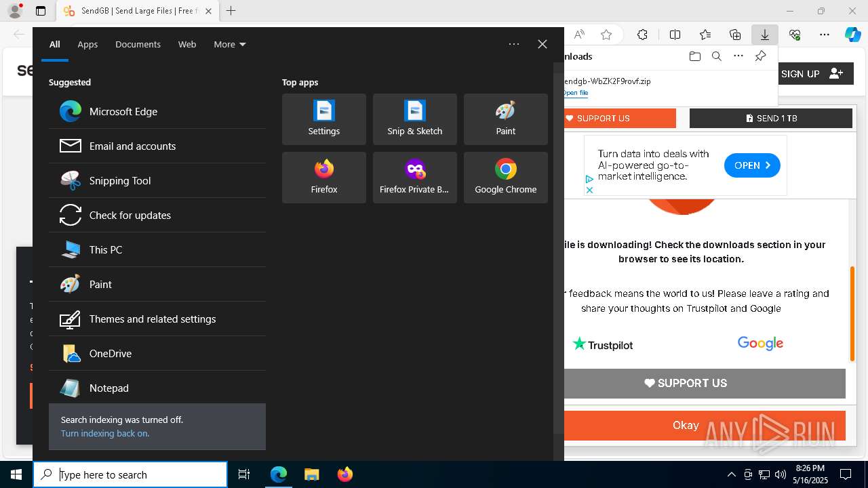Viewport: 868px width, 488px height.
Task: Click SEND 1 TB button
Action: coord(771,118)
